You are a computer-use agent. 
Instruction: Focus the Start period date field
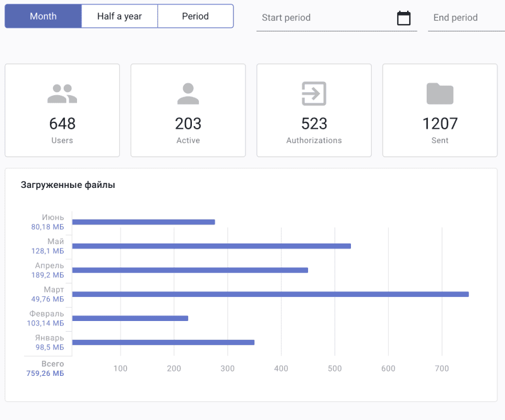click(325, 18)
